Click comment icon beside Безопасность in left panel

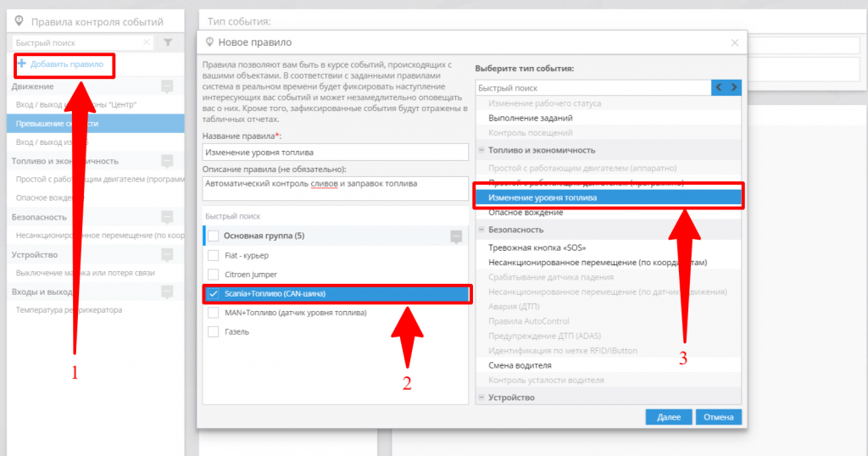[167, 217]
